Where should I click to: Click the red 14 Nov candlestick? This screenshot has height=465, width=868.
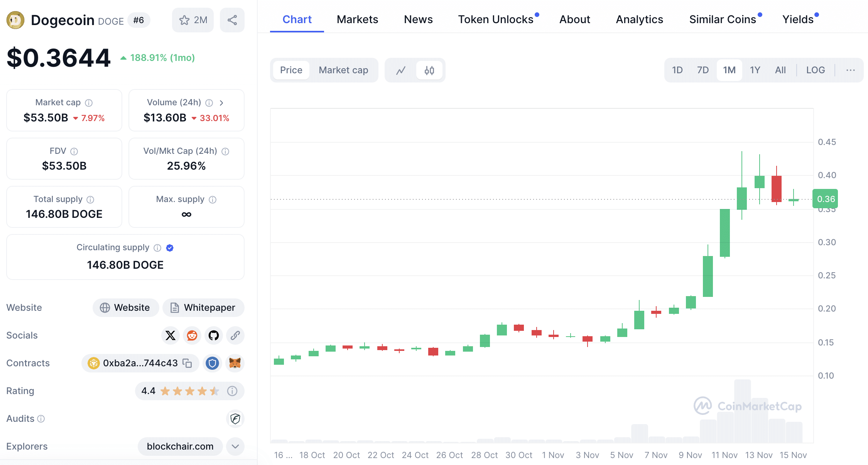pos(777,189)
